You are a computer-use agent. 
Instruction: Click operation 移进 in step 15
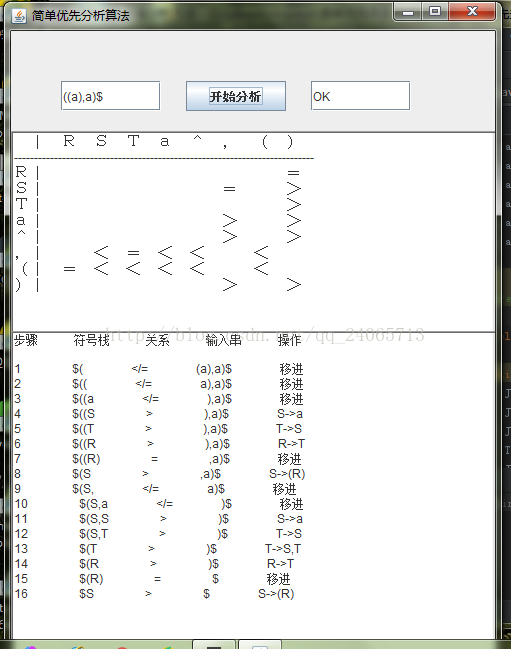point(278,579)
